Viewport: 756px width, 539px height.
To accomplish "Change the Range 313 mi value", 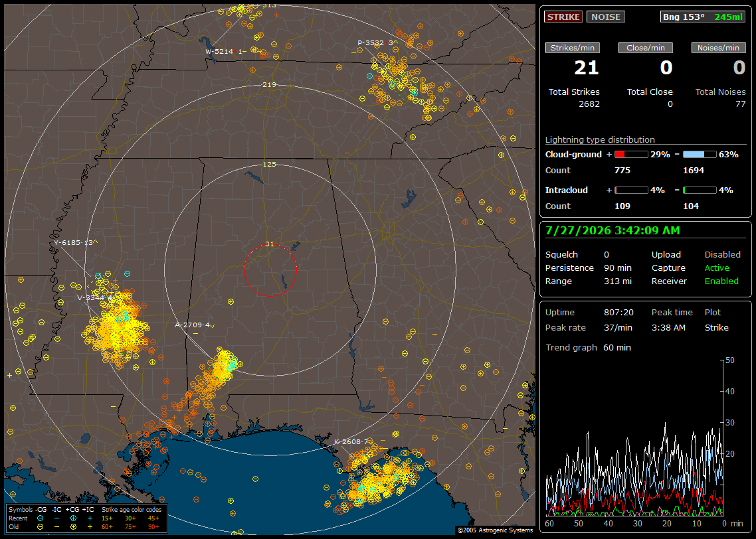I will click(x=618, y=281).
